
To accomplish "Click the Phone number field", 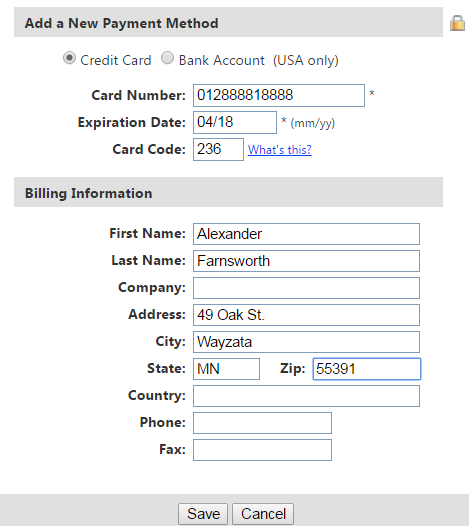I will pyautogui.click(x=262, y=423).
